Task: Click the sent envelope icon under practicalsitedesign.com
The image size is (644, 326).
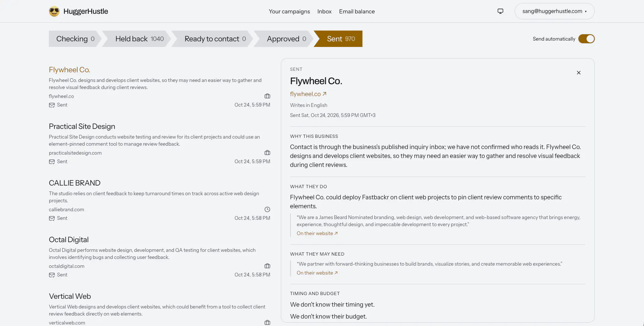Action: point(52,162)
